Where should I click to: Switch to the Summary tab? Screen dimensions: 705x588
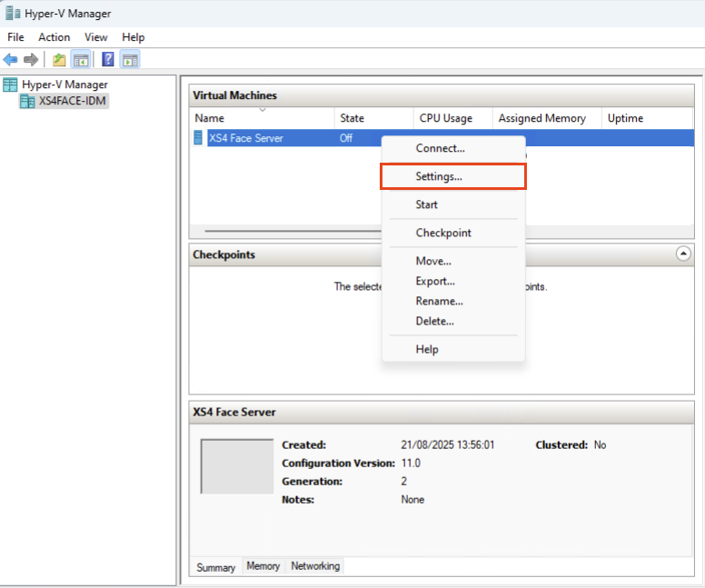[216, 567]
